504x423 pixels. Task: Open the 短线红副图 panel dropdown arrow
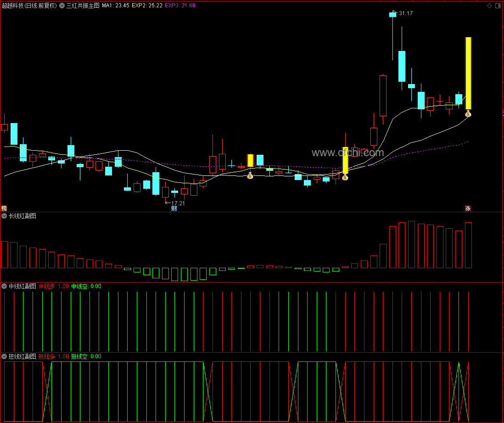click(x=4, y=356)
